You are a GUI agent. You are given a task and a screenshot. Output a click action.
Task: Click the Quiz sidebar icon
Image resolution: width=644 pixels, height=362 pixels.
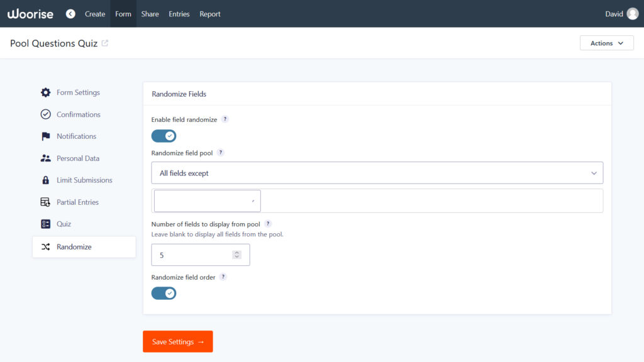[45, 224]
